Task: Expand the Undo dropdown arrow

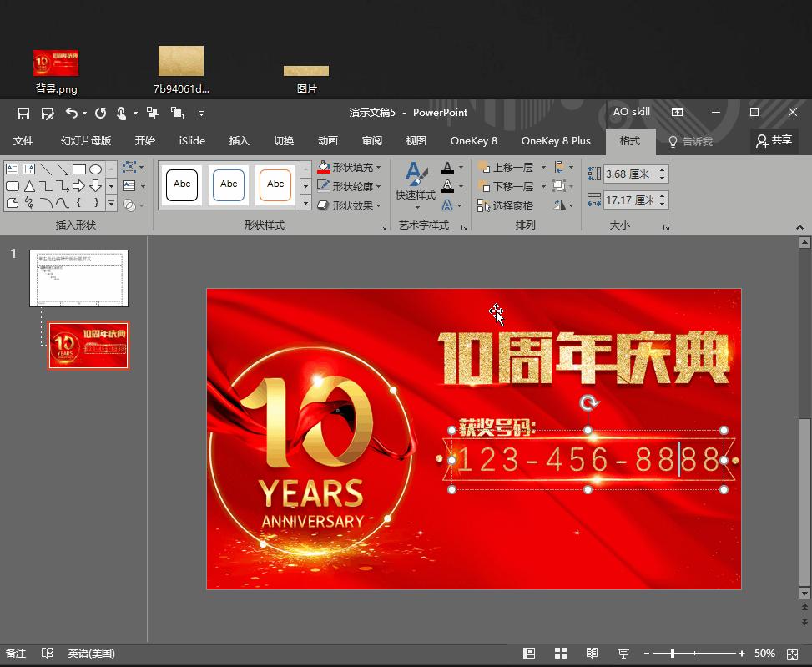Action: (x=84, y=113)
